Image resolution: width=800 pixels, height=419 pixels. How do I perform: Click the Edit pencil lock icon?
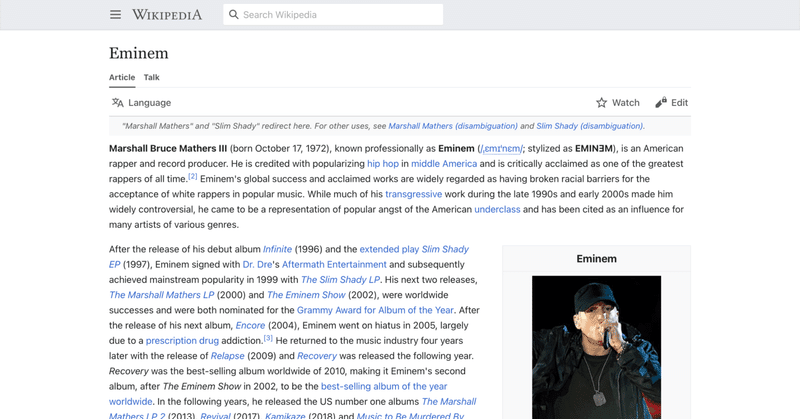661,103
